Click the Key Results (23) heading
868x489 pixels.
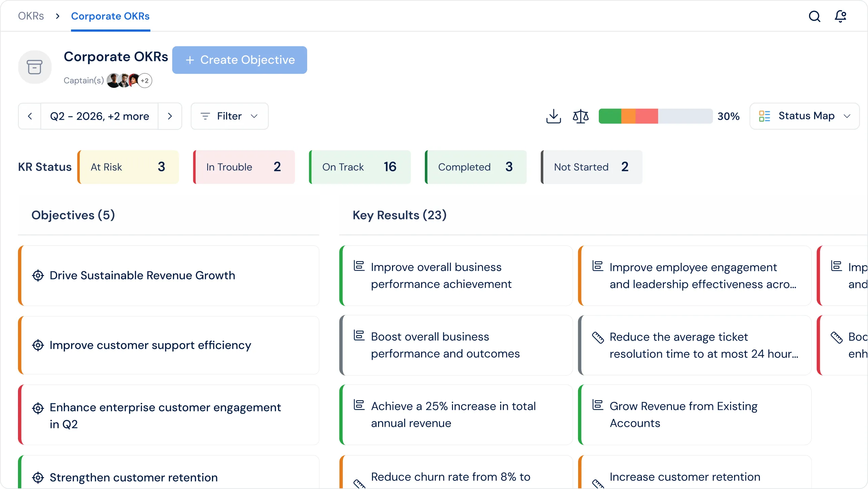click(x=399, y=215)
